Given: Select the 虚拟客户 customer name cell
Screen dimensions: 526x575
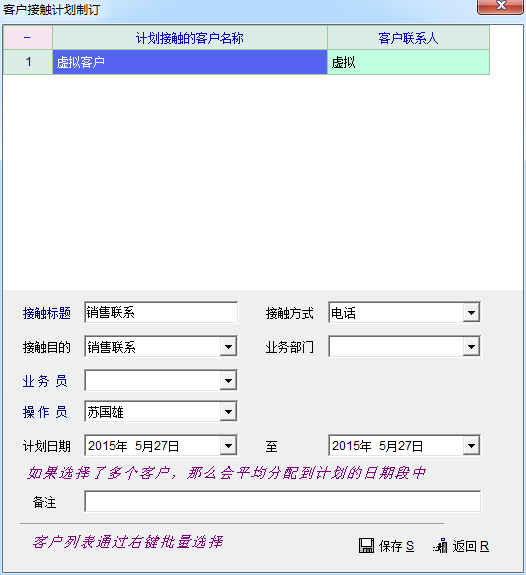Looking at the screenshot, I should point(190,62).
